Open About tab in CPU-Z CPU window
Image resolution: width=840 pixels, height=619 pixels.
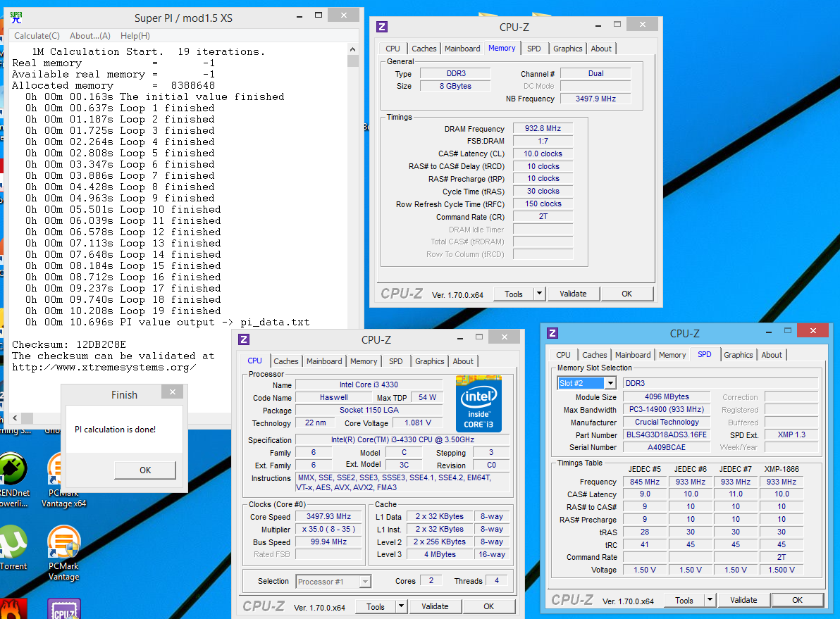[x=463, y=361]
